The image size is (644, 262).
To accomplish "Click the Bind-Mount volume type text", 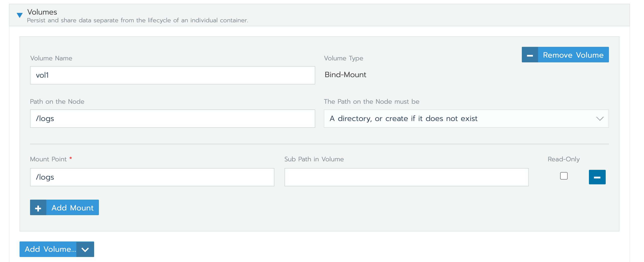I will tap(345, 75).
